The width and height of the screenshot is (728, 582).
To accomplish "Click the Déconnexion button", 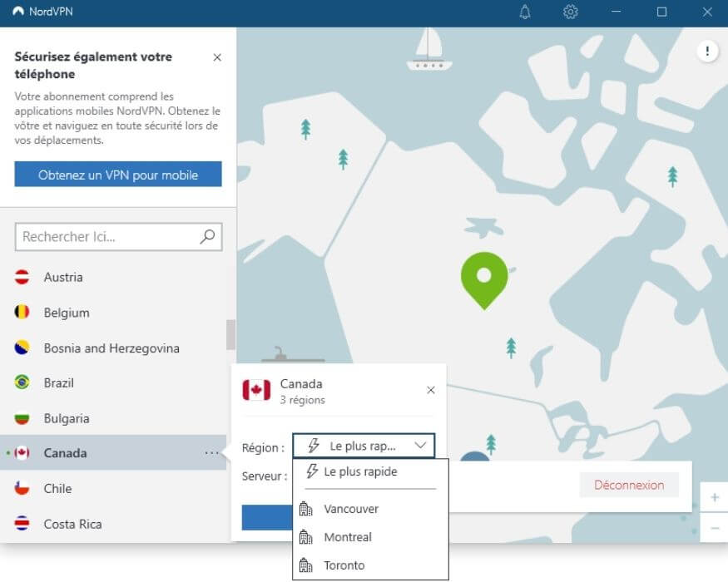I will tap(629, 485).
